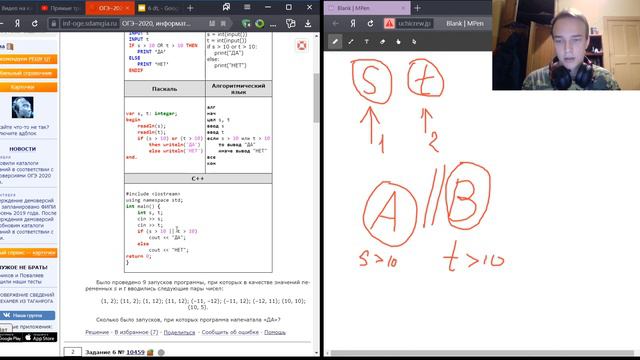Screen dimensions: 640x360
Task: Open task number 10459 link
Action: [136, 352]
